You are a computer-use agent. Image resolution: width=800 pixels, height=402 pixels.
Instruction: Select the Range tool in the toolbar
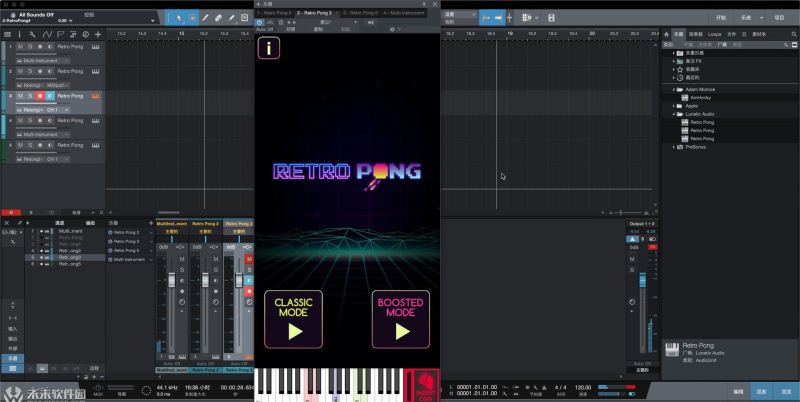pyautogui.click(x=192, y=18)
